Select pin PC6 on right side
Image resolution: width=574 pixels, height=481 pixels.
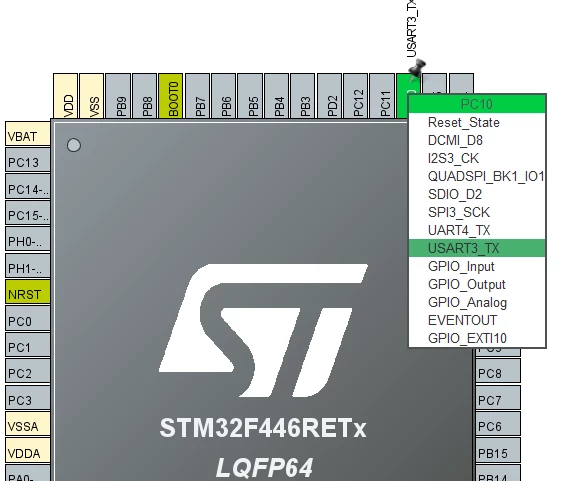point(498,424)
